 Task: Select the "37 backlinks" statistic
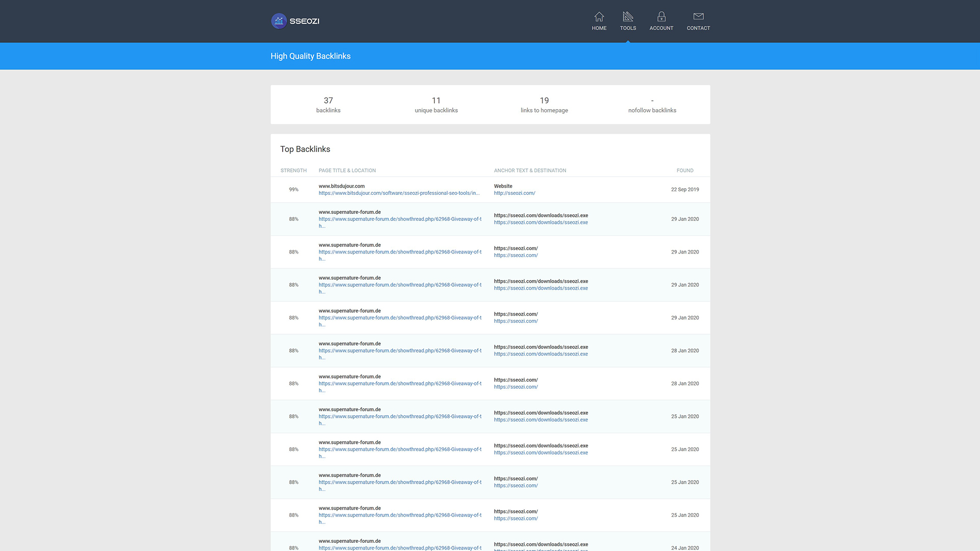point(328,105)
